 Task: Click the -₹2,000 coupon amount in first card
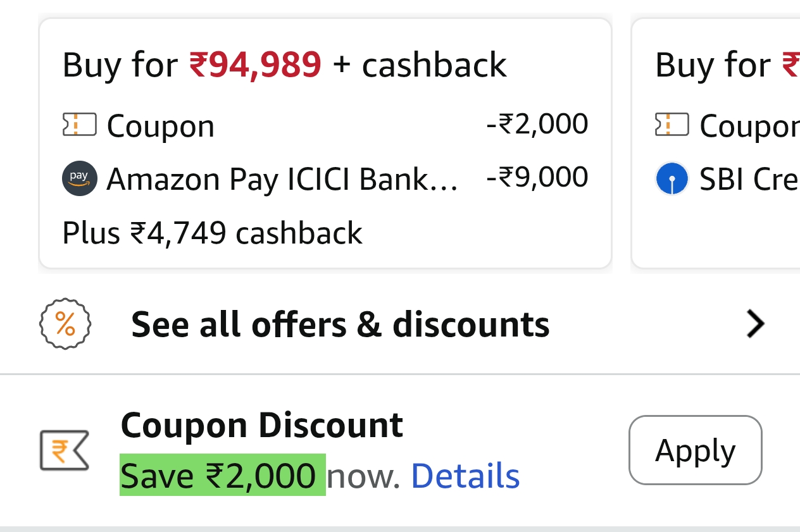[537, 124]
